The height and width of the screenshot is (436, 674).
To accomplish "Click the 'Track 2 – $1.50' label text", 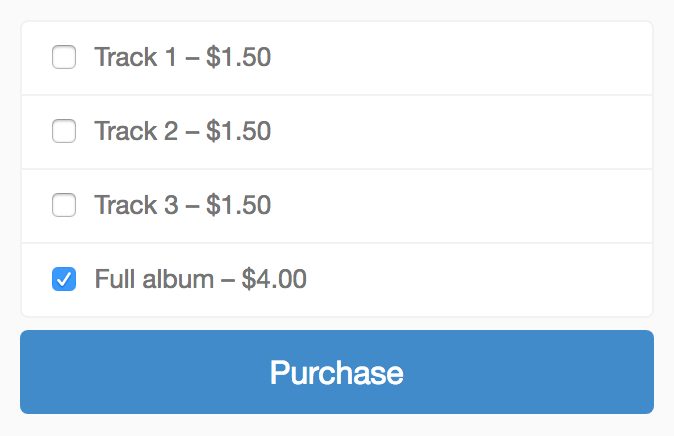I will tap(182, 132).
